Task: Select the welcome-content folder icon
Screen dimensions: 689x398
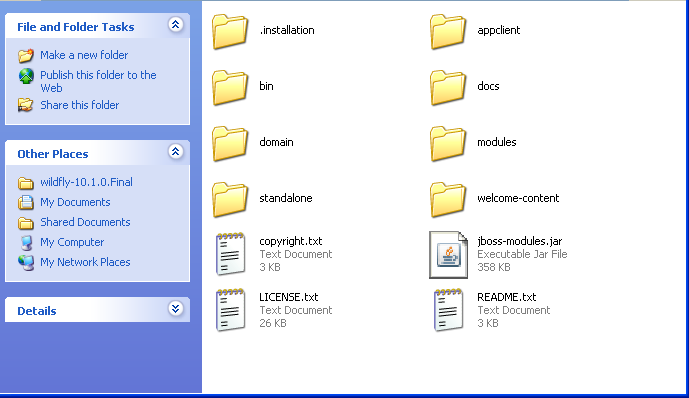Action: coord(448,199)
